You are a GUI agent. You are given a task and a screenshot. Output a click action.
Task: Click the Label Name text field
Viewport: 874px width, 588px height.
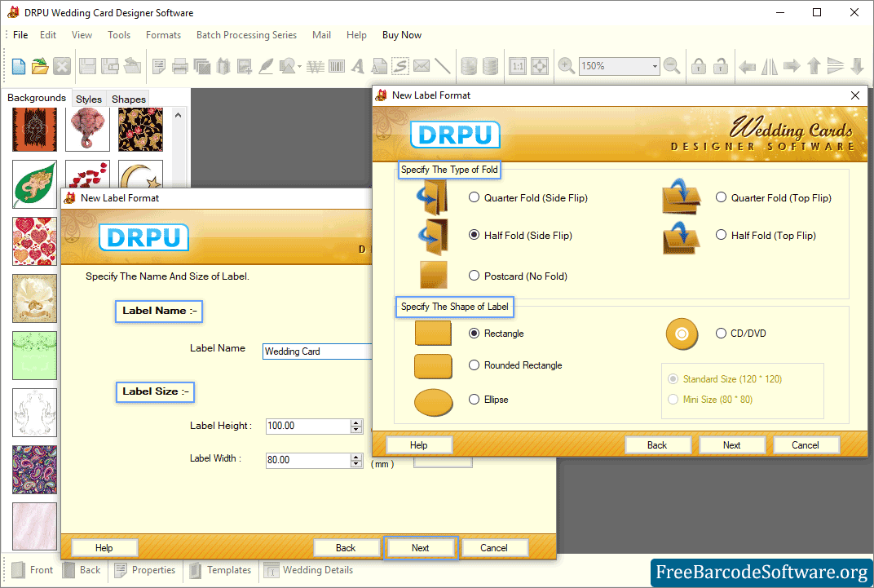tap(316, 351)
